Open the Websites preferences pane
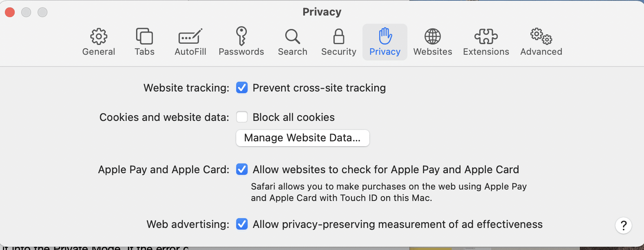 tap(432, 41)
